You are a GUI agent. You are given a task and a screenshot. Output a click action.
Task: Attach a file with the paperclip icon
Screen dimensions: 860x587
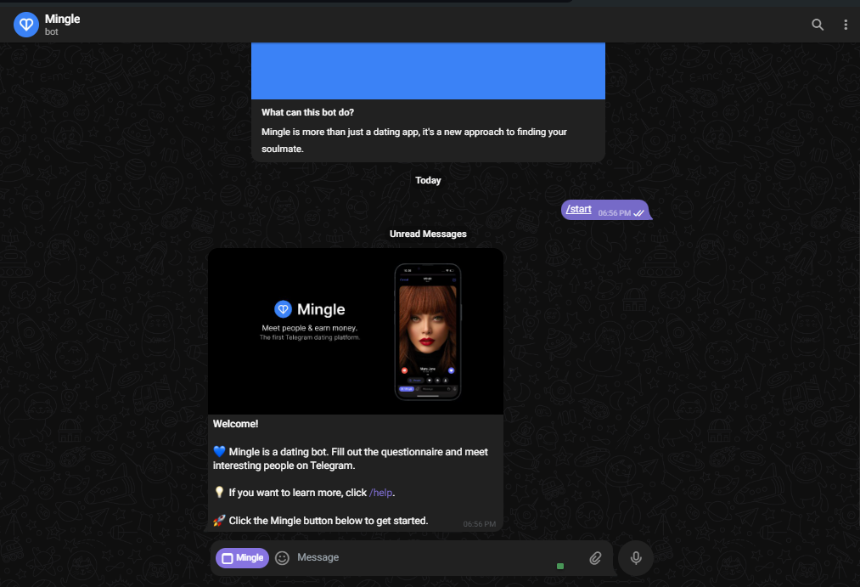[x=595, y=558]
